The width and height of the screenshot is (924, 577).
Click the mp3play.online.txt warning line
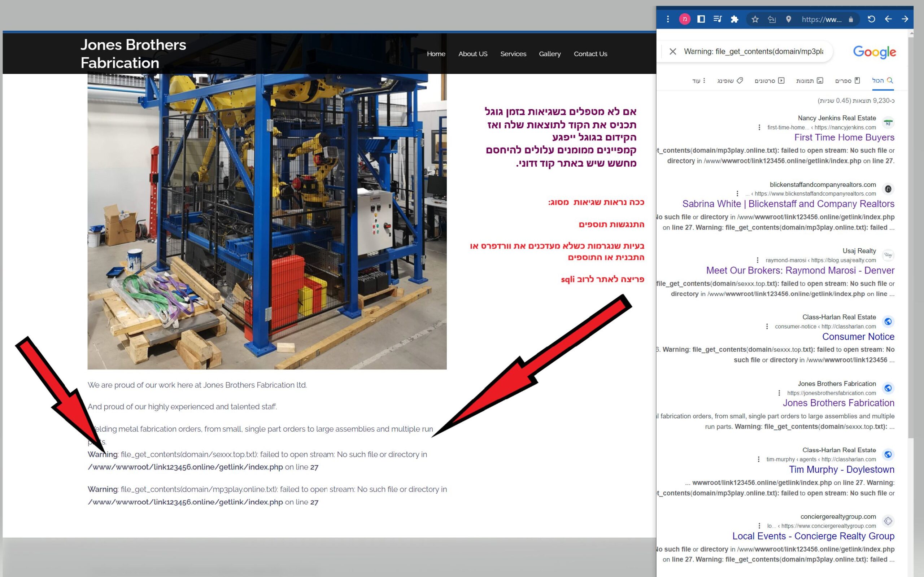point(267,495)
